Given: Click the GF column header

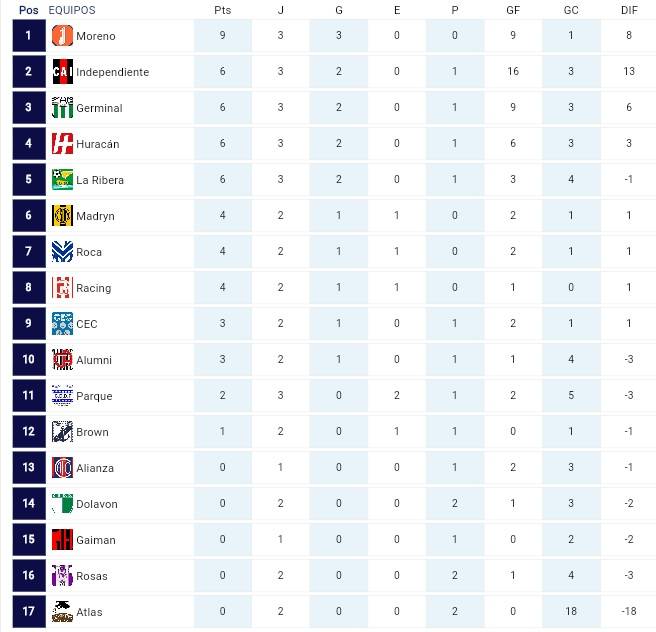Looking at the screenshot, I should [513, 10].
